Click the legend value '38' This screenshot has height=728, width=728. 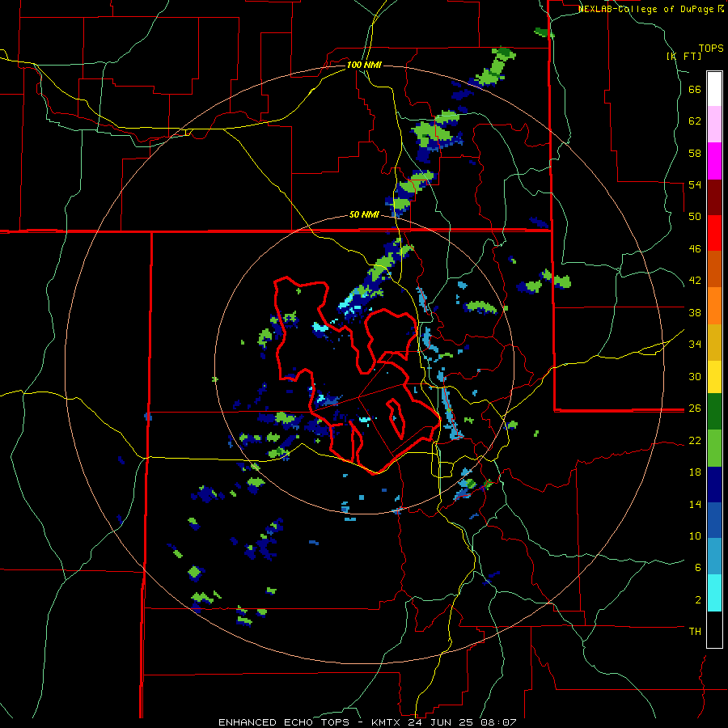coord(695,313)
